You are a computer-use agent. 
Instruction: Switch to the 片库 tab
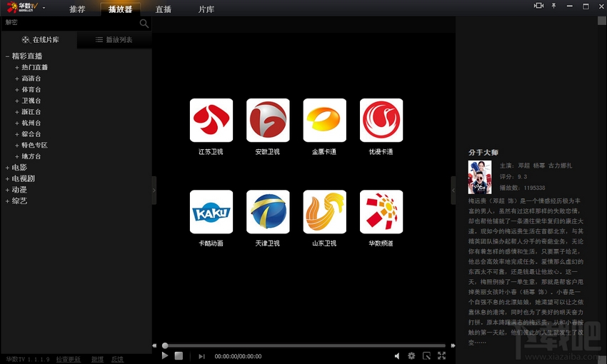[x=206, y=9]
